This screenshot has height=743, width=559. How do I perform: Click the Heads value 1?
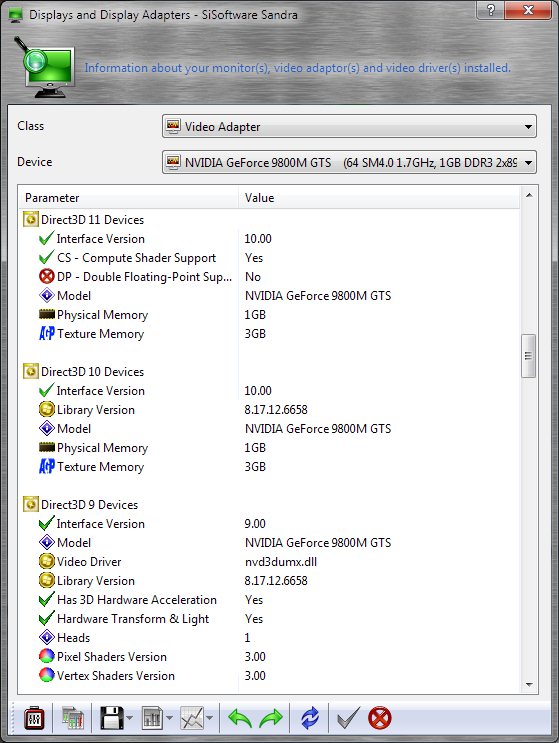[247, 638]
